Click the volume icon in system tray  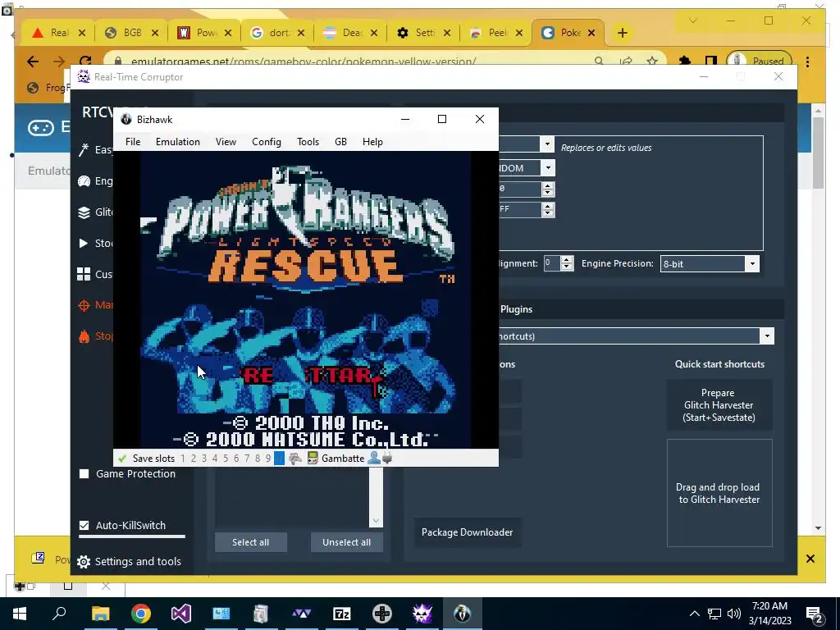[734, 614]
